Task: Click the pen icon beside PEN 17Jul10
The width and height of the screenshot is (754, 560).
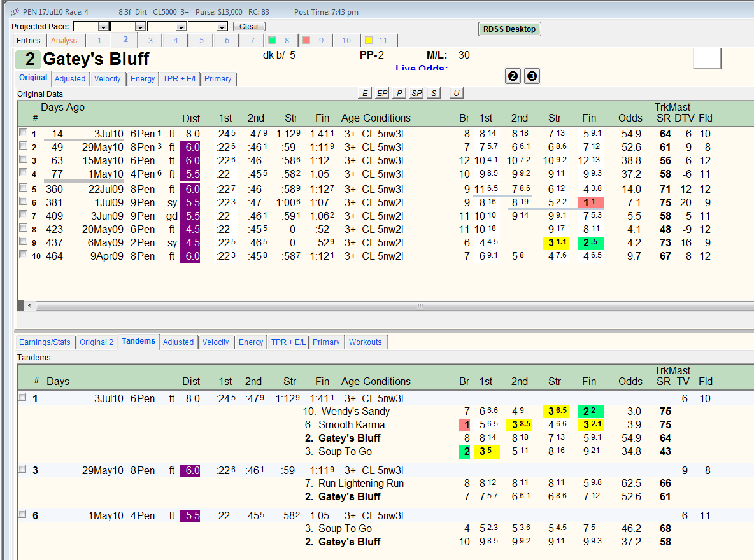Action: pos(15,11)
